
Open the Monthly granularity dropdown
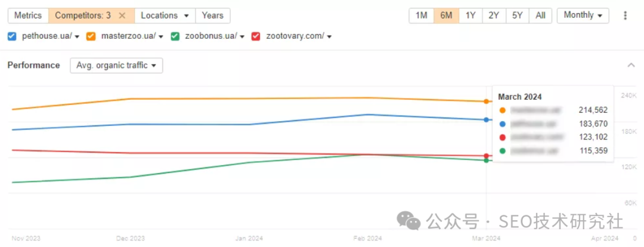582,16
